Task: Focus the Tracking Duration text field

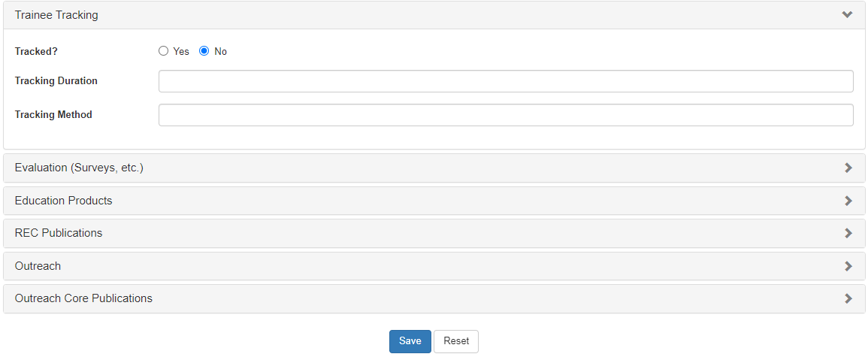Action: pyautogui.click(x=506, y=81)
